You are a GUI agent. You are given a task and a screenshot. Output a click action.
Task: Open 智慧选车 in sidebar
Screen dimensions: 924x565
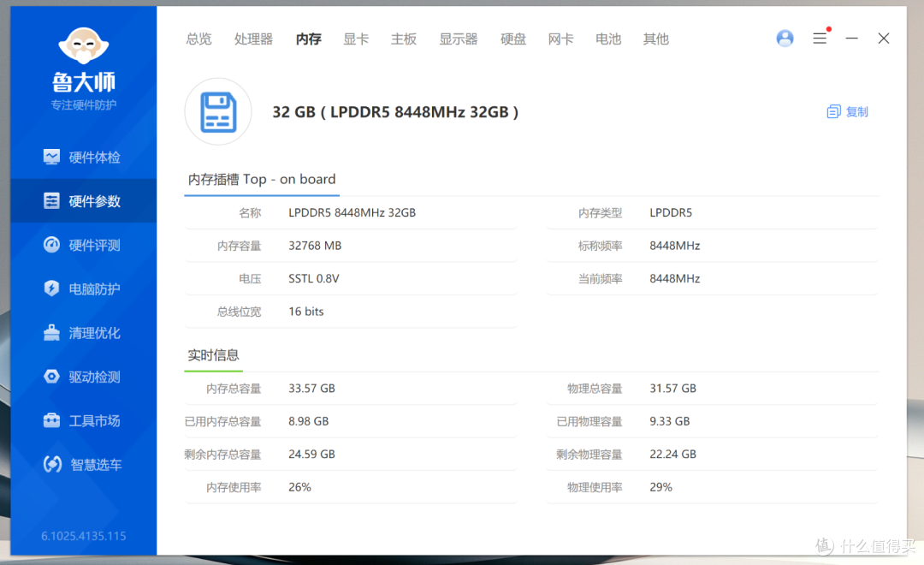(83, 464)
